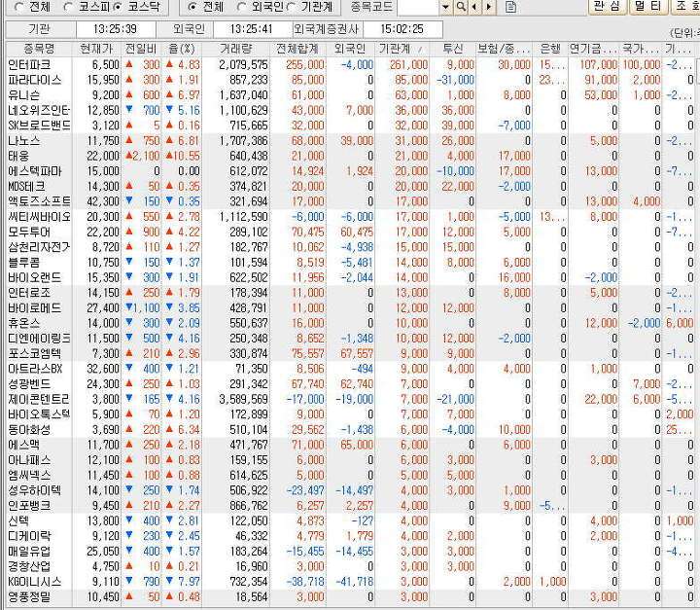The image size is (700, 610).
Task: Sort by 종목명 column header
Action: tap(39, 49)
